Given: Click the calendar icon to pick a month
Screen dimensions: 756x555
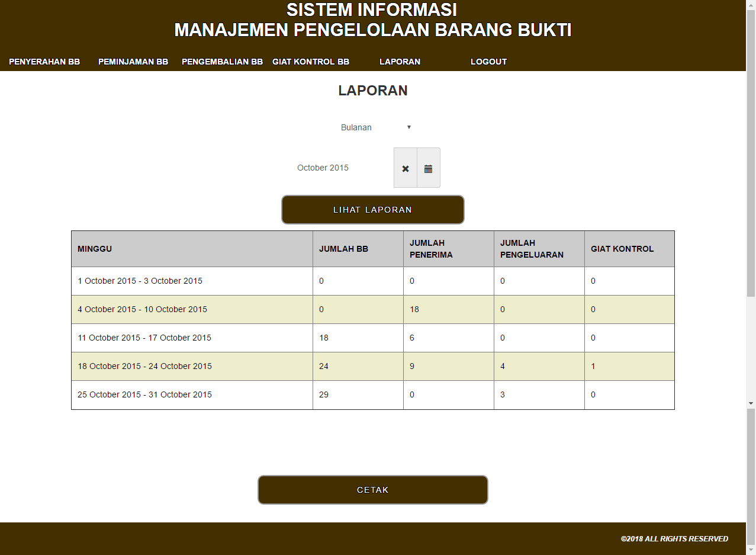Looking at the screenshot, I should pos(428,168).
